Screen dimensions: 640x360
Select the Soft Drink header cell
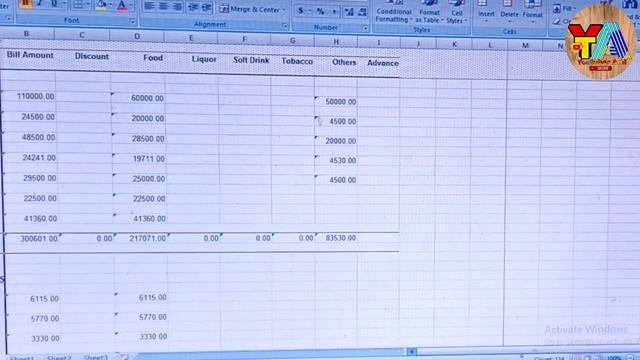[251, 60]
